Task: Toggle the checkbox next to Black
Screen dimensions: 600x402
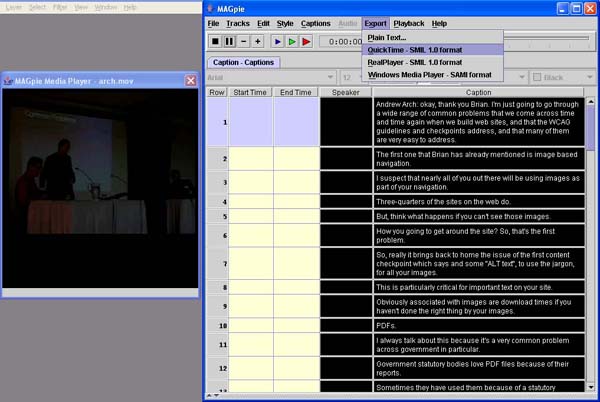Action: [x=537, y=78]
